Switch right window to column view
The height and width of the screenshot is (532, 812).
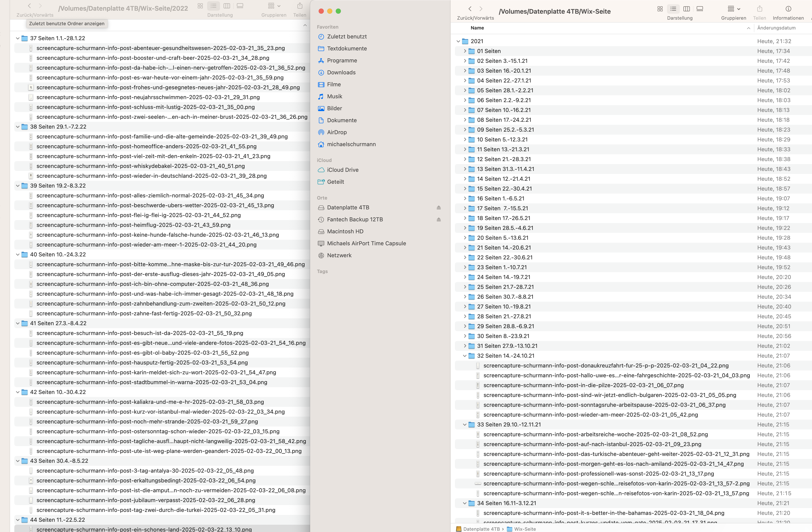pos(686,9)
